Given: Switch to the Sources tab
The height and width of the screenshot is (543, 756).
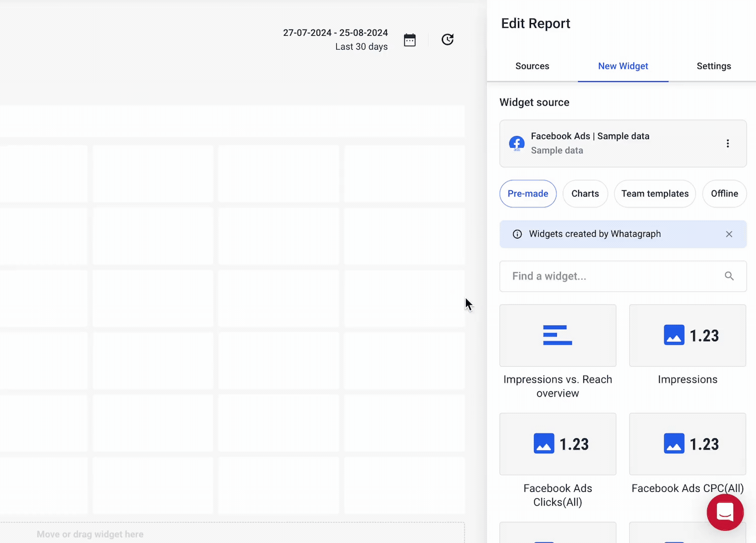Looking at the screenshot, I should [532, 66].
